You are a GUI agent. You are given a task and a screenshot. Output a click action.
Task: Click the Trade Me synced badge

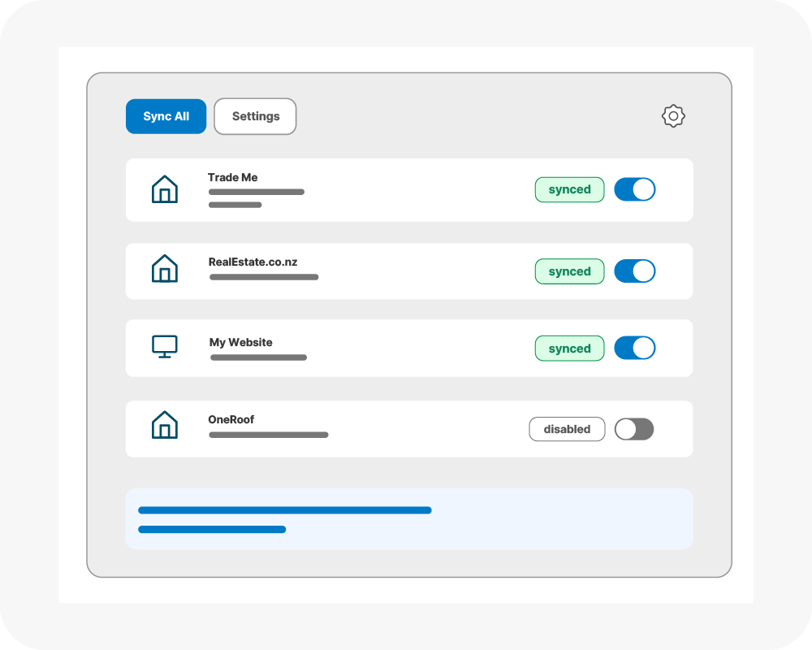tap(569, 189)
